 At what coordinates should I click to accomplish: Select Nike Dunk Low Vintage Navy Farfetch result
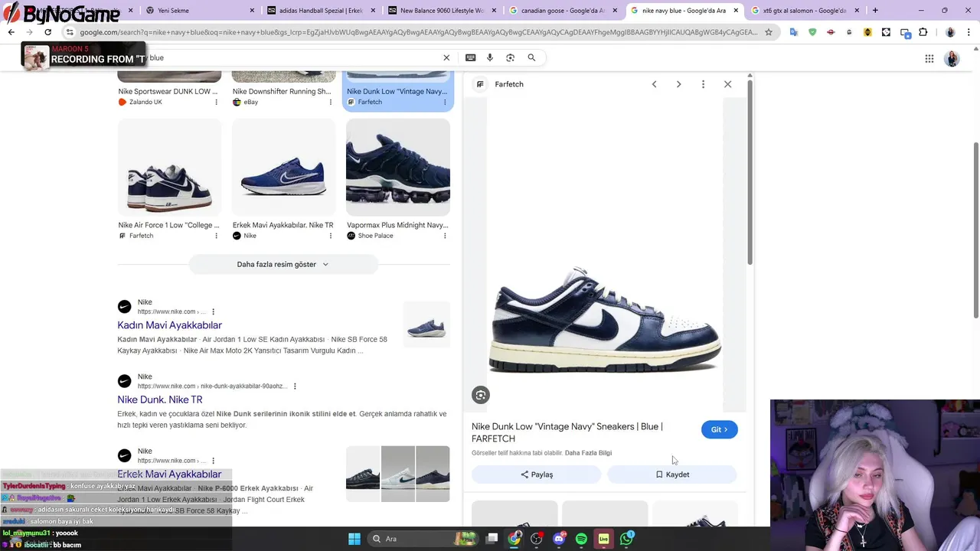pyautogui.click(x=398, y=91)
